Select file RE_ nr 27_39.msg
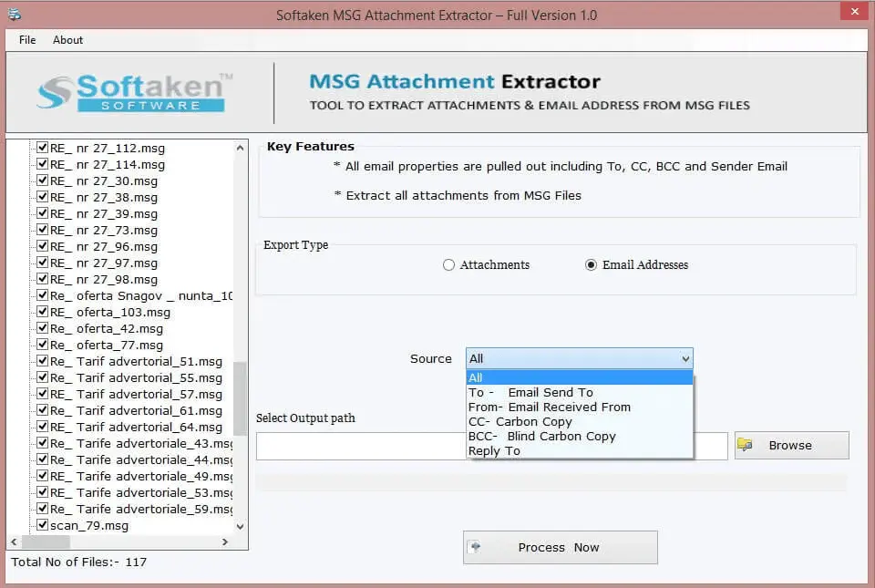 pos(104,213)
